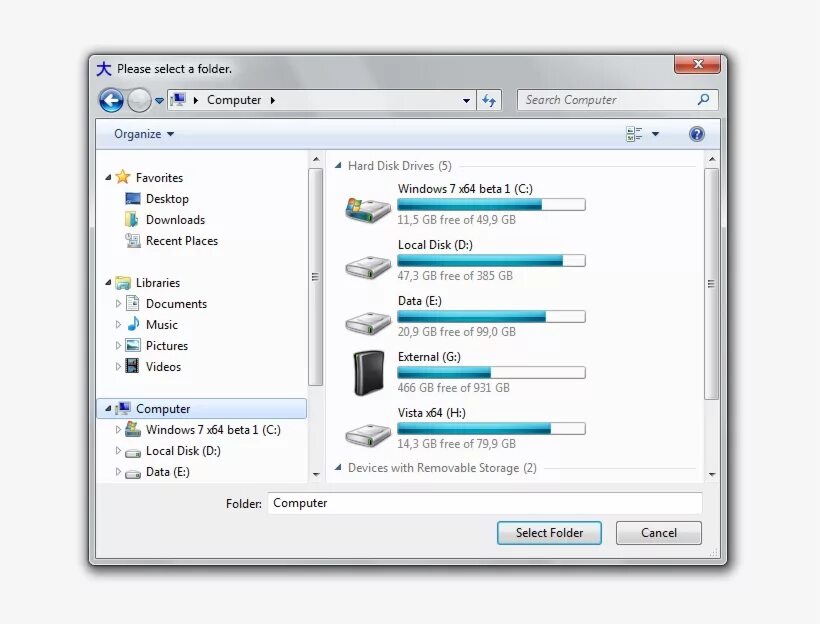This screenshot has width=820, height=624.
Task: Select the Documents library
Action: (x=176, y=303)
